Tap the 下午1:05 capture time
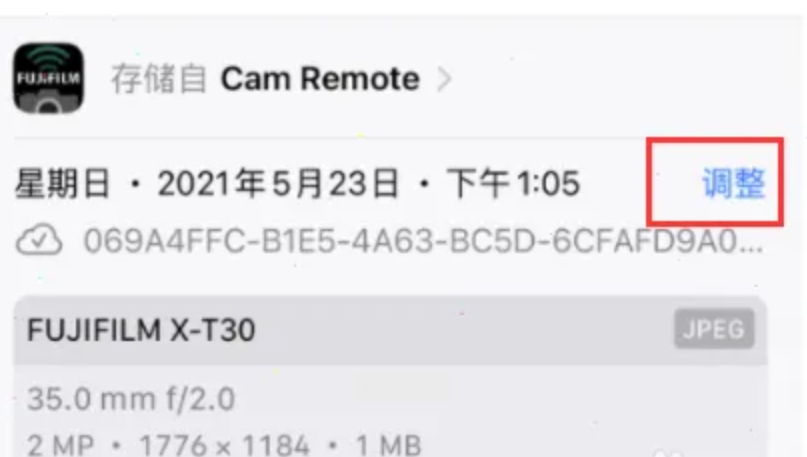Viewport: 807px width, 457px height. tap(513, 183)
